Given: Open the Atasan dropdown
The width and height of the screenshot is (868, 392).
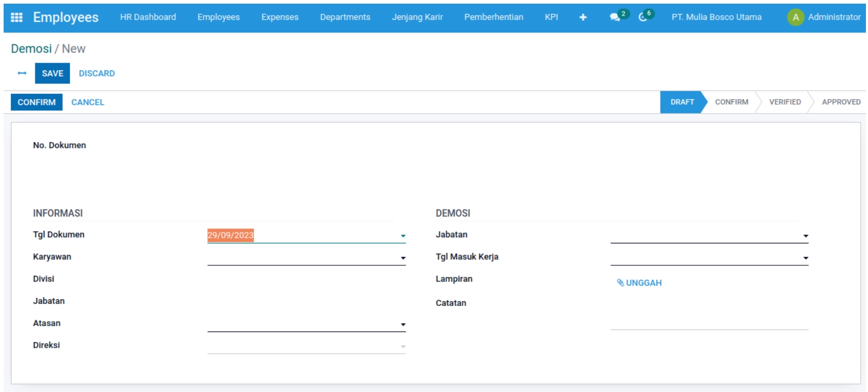Looking at the screenshot, I should click(x=403, y=325).
